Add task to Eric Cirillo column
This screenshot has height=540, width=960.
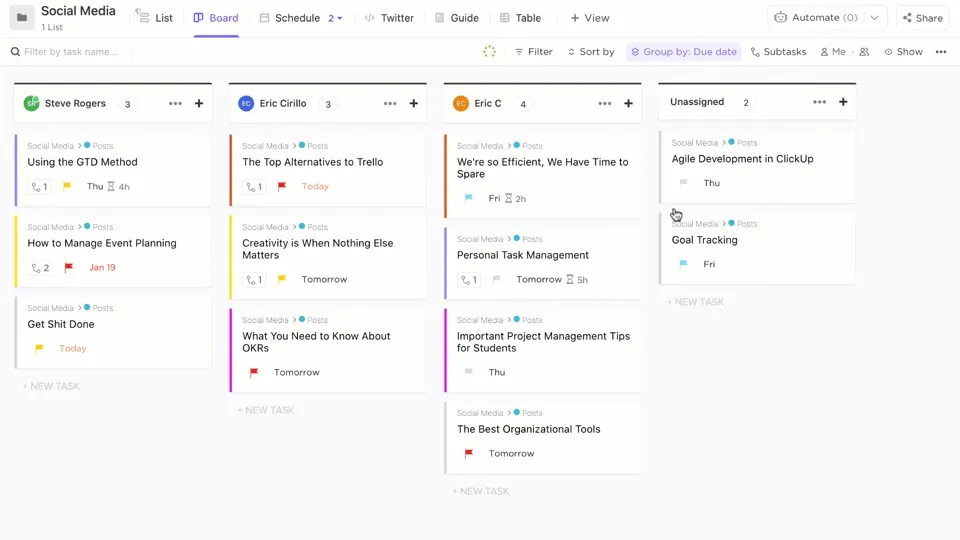(x=414, y=103)
